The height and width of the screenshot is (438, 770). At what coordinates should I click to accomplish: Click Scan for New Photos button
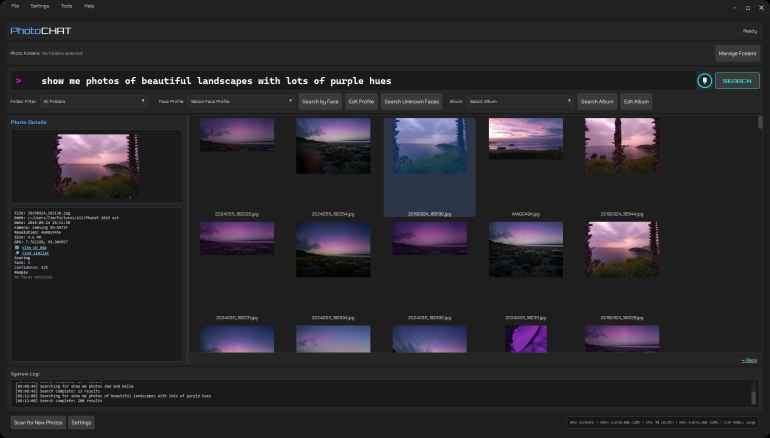39,423
